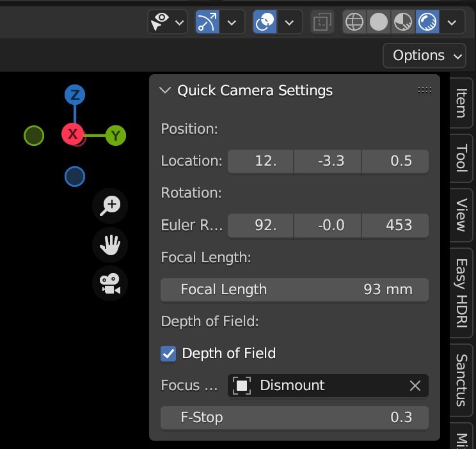476x449 pixels.
Task: Toggle camera view with camera icon
Action: click(111, 284)
